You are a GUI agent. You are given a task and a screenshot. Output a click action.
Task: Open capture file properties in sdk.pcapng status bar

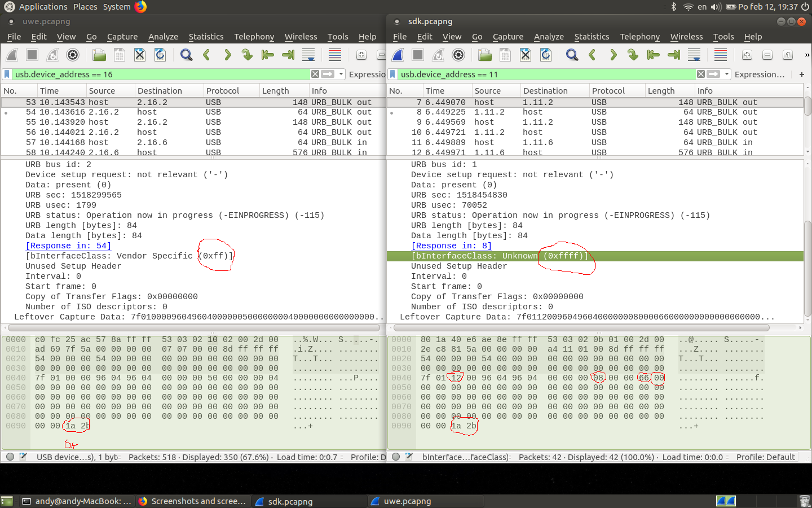[x=409, y=457]
